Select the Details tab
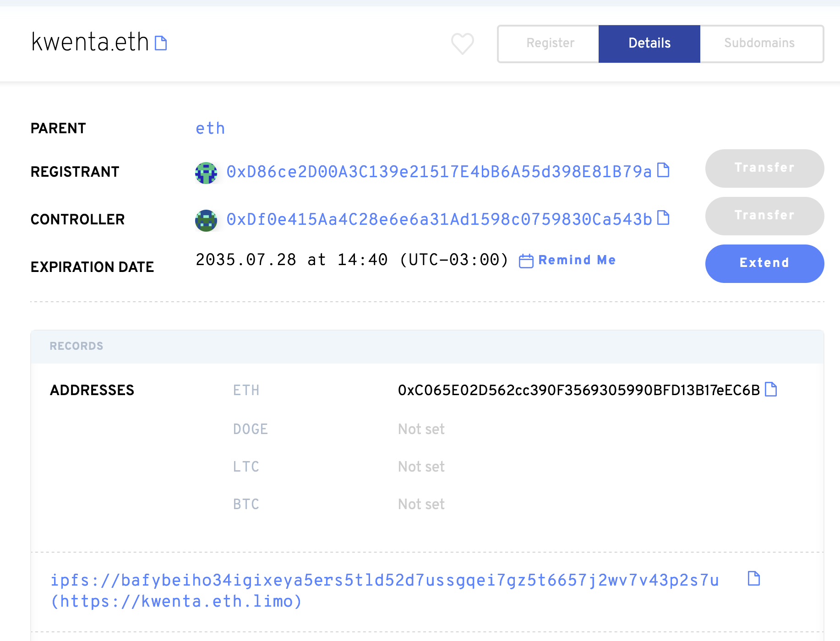This screenshot has height=641, width=840. (649, 43)
